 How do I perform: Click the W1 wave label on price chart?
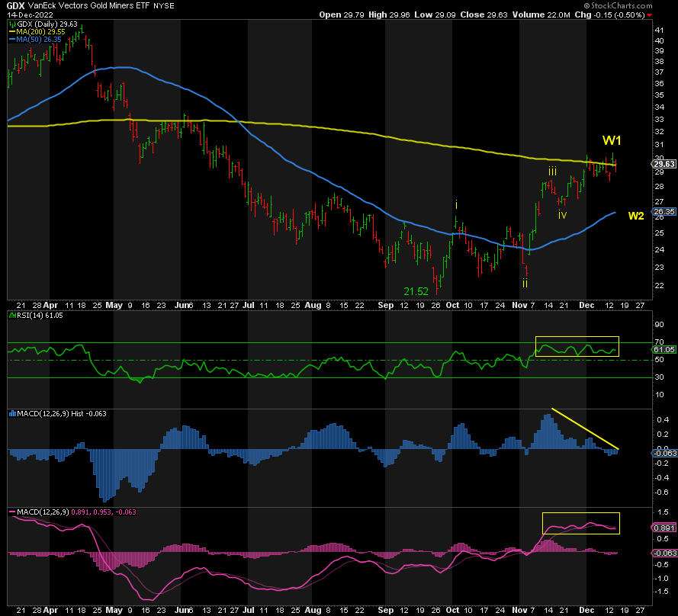(612, 140)
